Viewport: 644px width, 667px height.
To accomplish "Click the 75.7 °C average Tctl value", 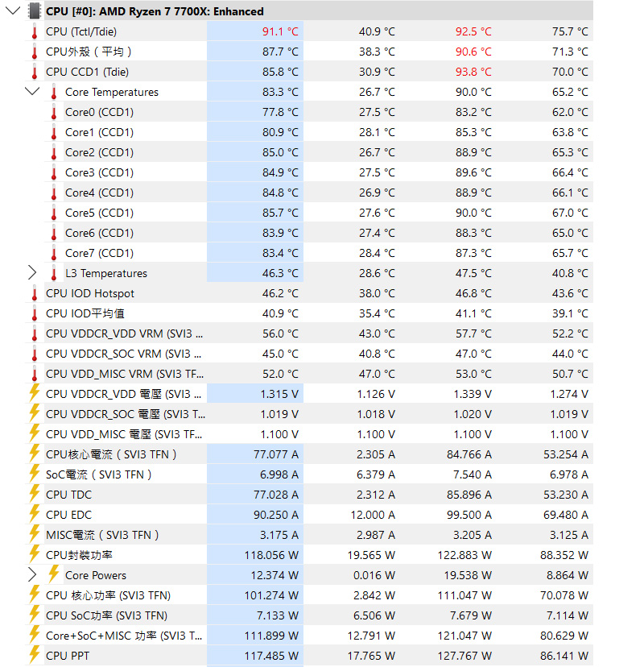I will [x=570, y=32].
